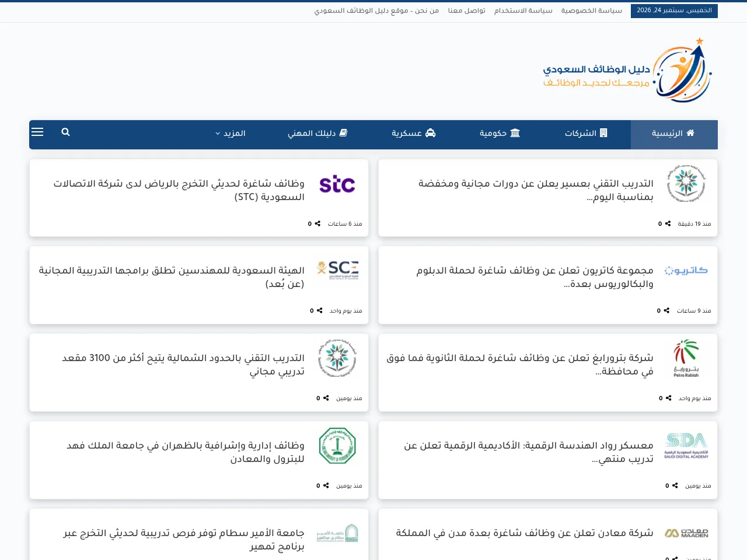Open the STC logo thumbnail

click(x=337, y=184)
